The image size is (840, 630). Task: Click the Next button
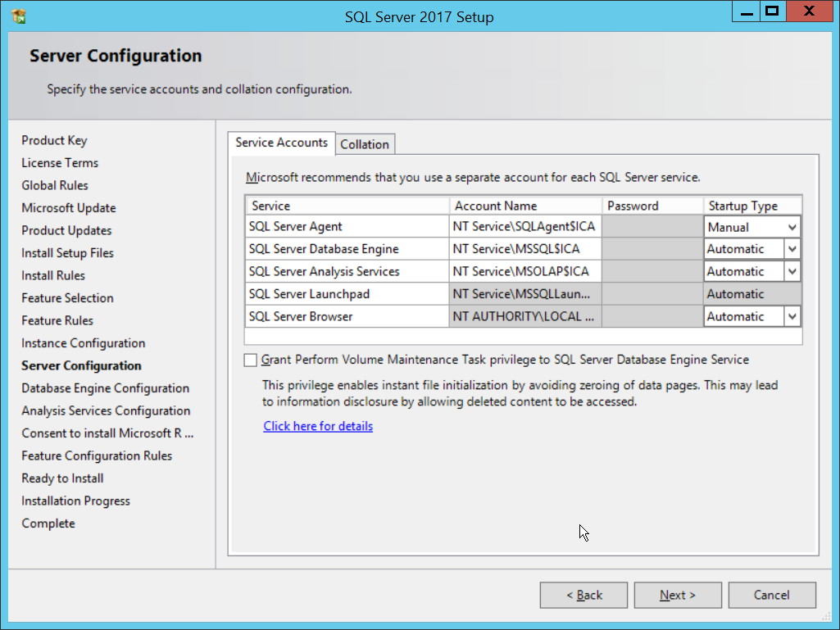click(x=678, y=595)
